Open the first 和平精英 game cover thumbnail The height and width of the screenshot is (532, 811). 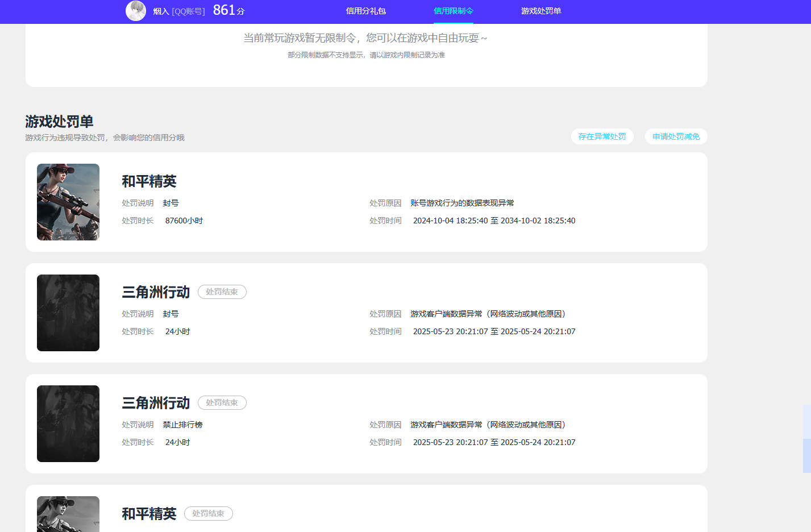click(x=68, y=202)
